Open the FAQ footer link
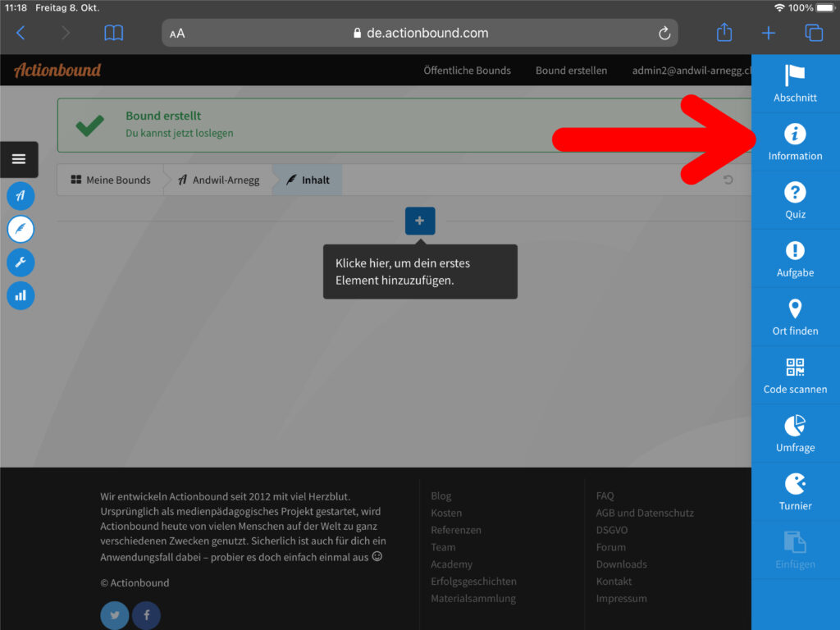 [605, 495]
